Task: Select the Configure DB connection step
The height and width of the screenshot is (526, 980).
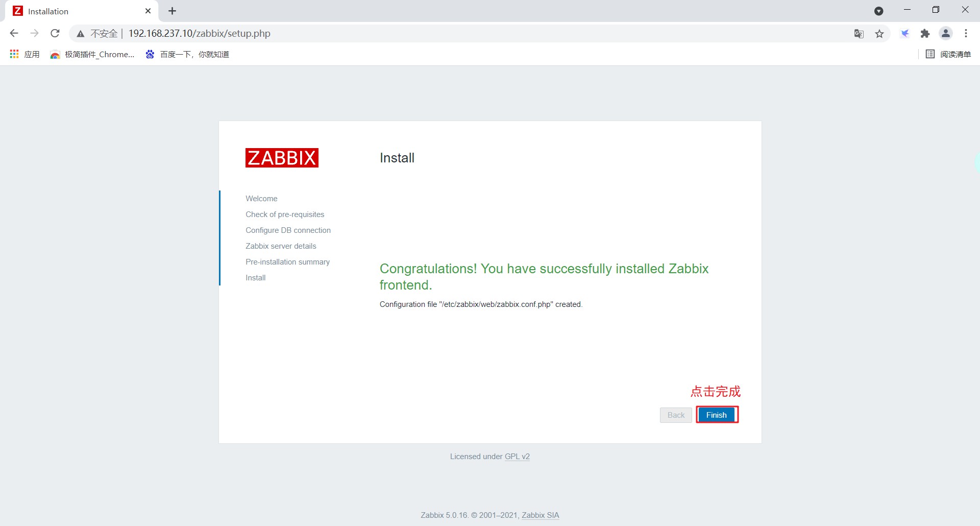Action: [x=288, y=230]
